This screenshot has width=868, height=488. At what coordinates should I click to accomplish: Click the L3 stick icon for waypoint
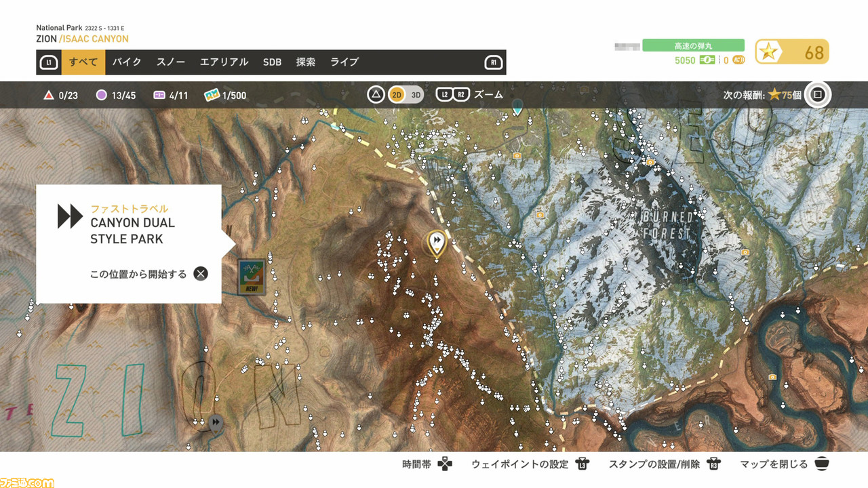(x=582, y=465)
